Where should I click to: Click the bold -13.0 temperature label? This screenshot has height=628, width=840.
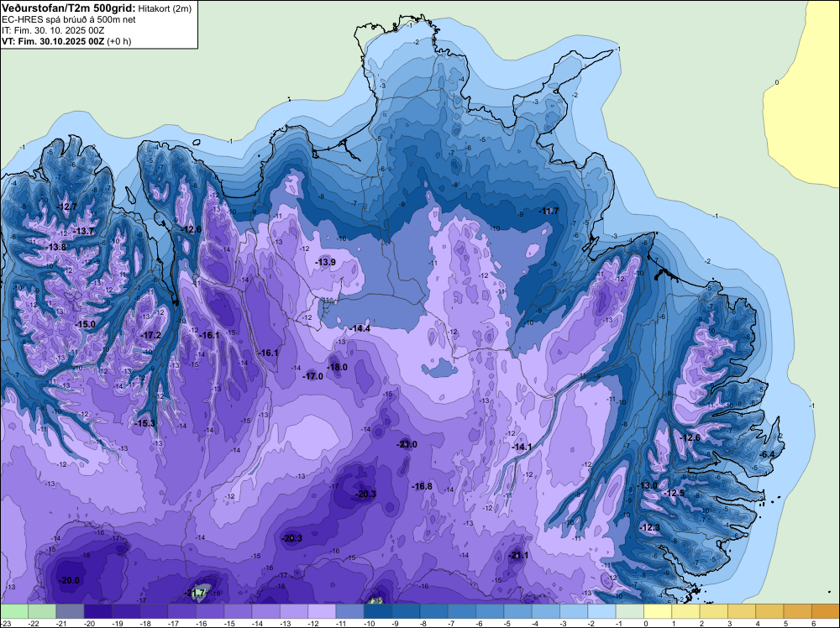click(647, 485)
